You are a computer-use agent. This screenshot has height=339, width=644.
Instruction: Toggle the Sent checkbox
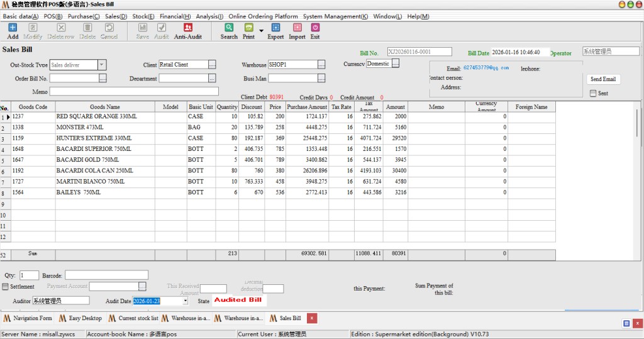(x=593, y=94)
